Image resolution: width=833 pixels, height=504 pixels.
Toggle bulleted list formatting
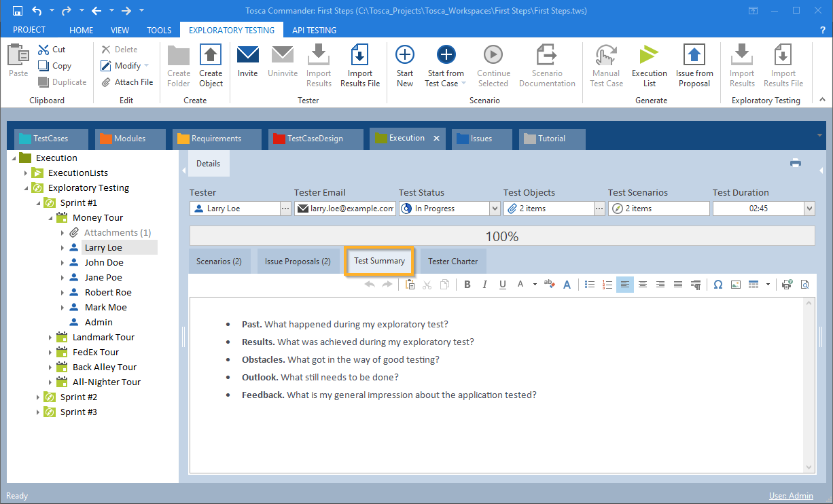[590, 285]
